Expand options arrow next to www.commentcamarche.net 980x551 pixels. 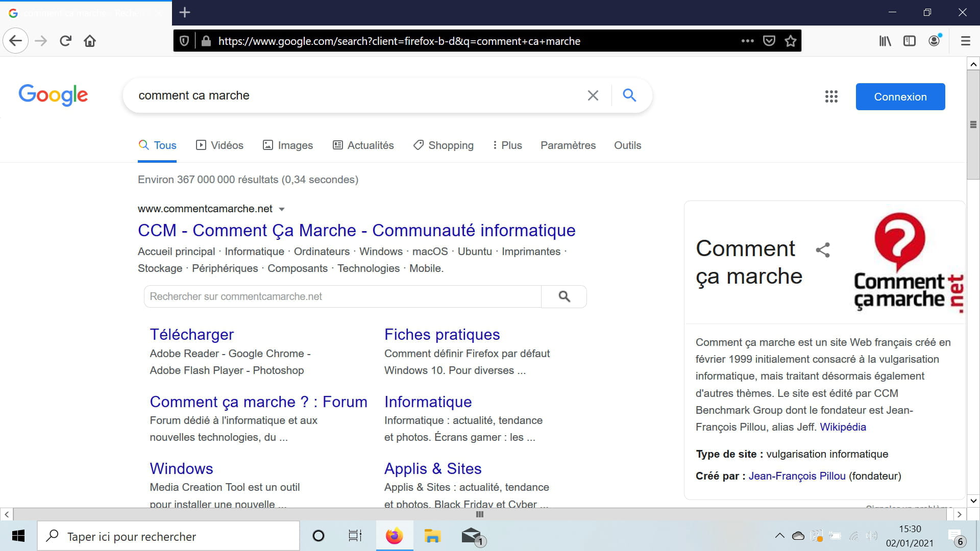point(282,209)
